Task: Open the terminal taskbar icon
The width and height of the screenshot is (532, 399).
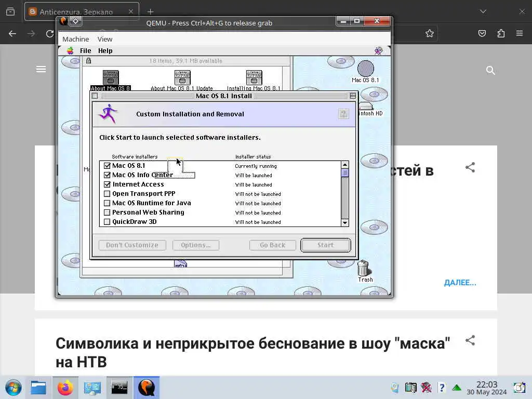Action: coord(119,388)
